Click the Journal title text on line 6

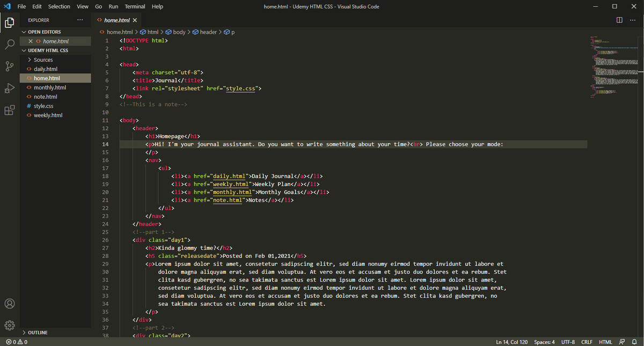[165, 80]
